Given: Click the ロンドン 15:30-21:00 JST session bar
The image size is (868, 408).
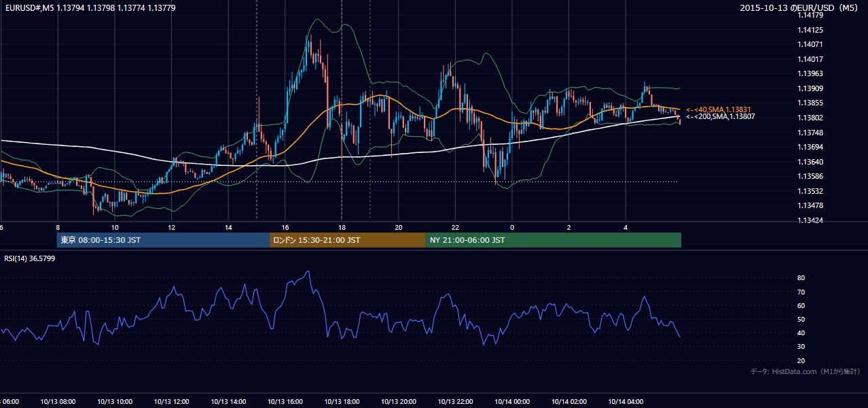Looking at the screenshot, I should 348,240.
